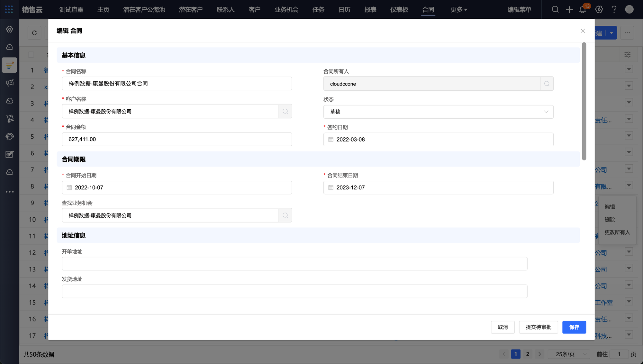Expand the 更多 menu in navigation
The width and height of the screenshot is (643, 364).
click(x=459, y=10)
